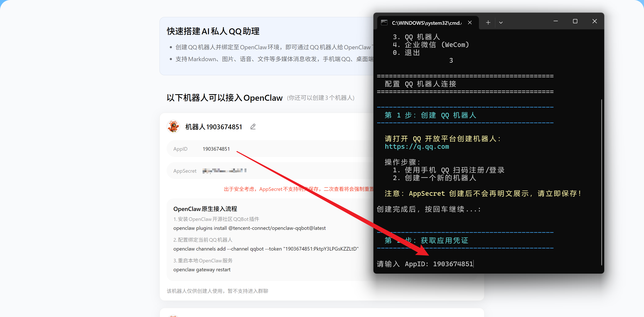Close the cmd.exe terminal tab
644x317 pixels.
(x=470, y=22)
